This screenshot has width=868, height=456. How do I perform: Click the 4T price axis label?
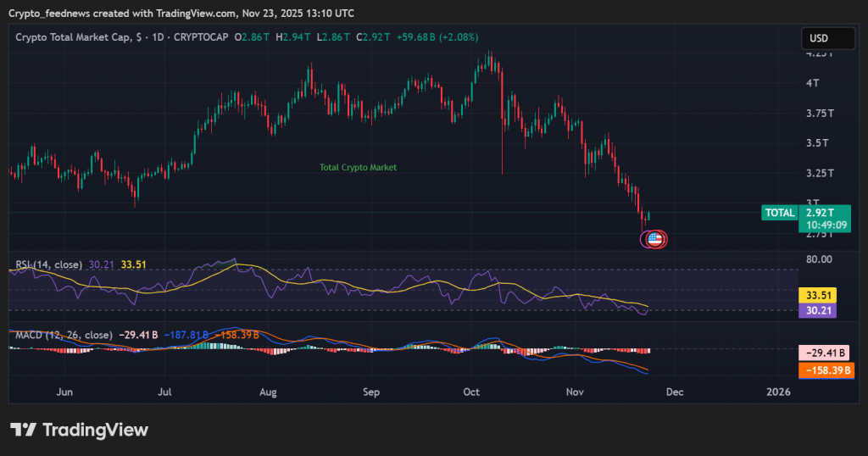[x=812, y=83]
